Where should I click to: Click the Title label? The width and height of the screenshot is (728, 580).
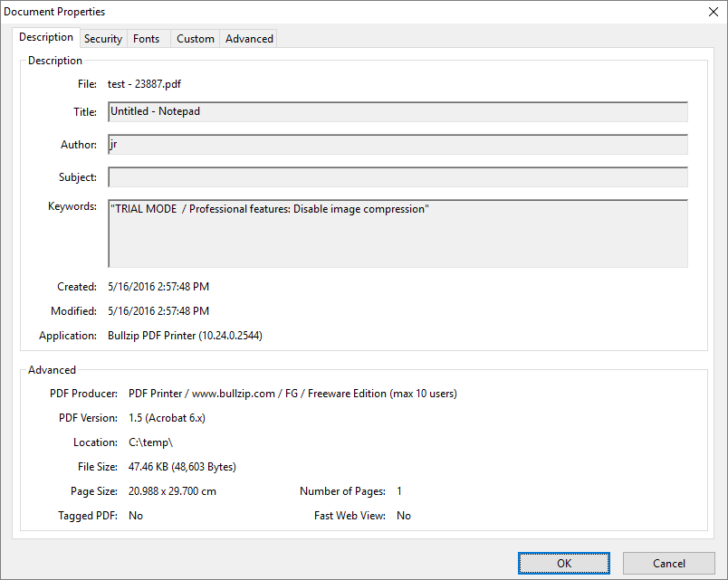85,112
